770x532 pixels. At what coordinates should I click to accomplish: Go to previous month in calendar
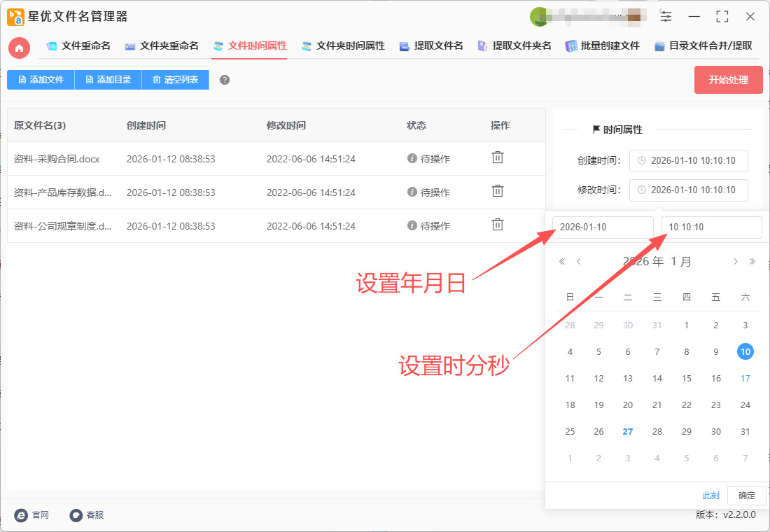pos(579,262)
